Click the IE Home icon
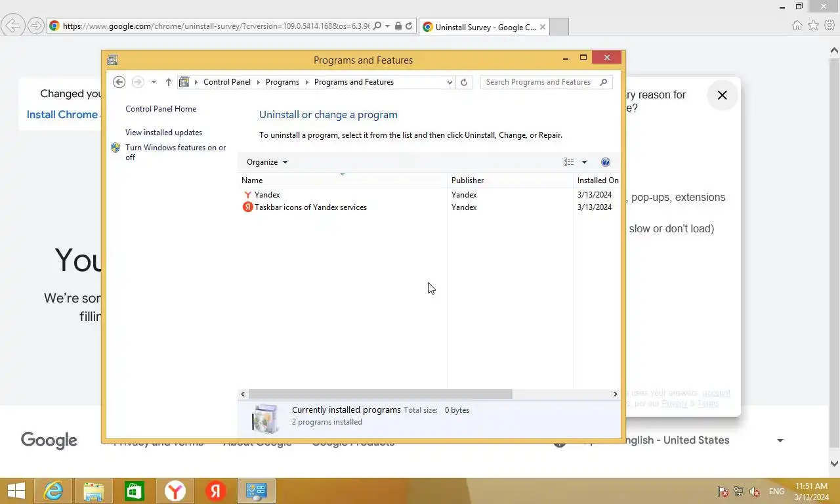 tap(797, 26)
